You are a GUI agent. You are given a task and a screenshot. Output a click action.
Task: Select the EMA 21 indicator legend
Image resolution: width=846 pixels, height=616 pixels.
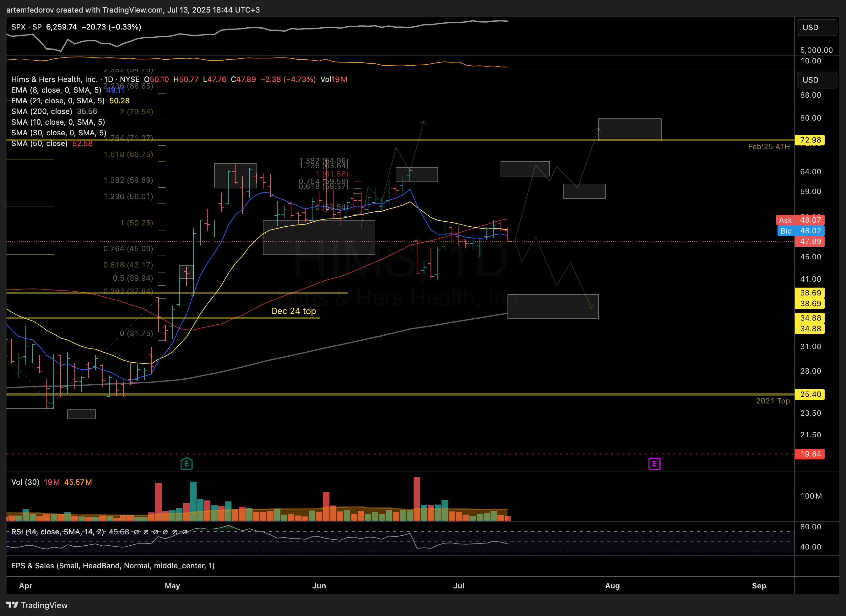(x=58, y=101)
